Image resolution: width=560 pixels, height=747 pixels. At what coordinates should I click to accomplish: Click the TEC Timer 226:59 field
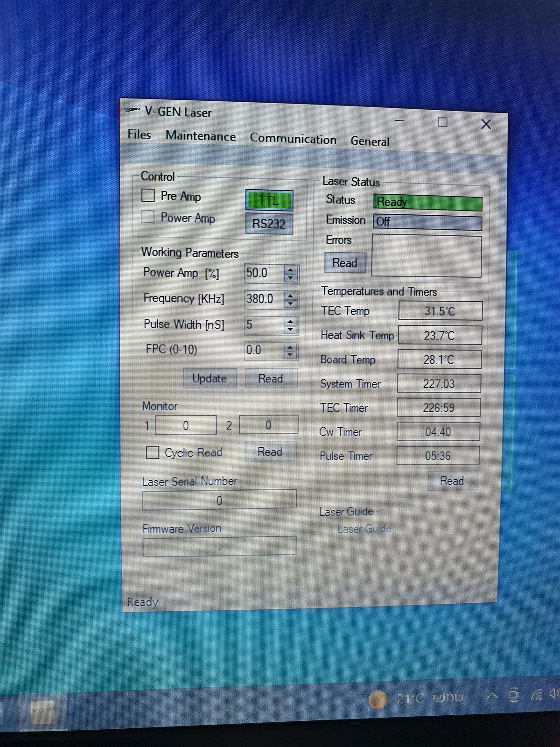[x=439, y=408]
